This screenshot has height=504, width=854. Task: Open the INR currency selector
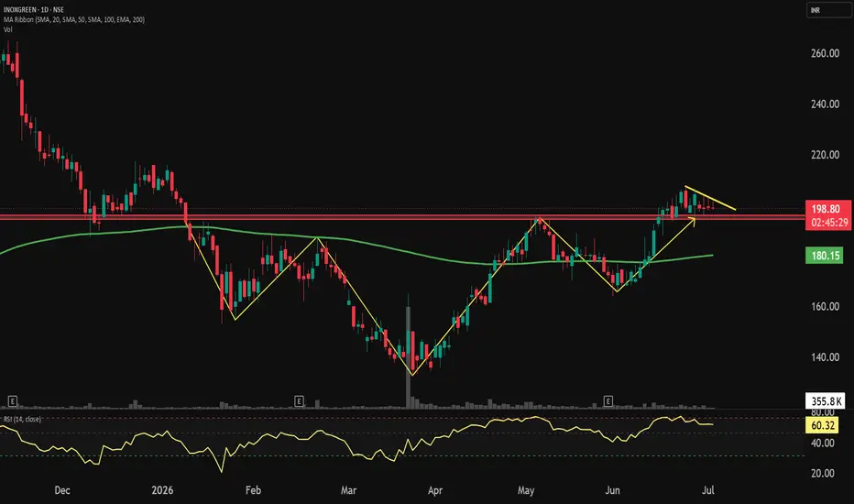[x=828, y=10]
